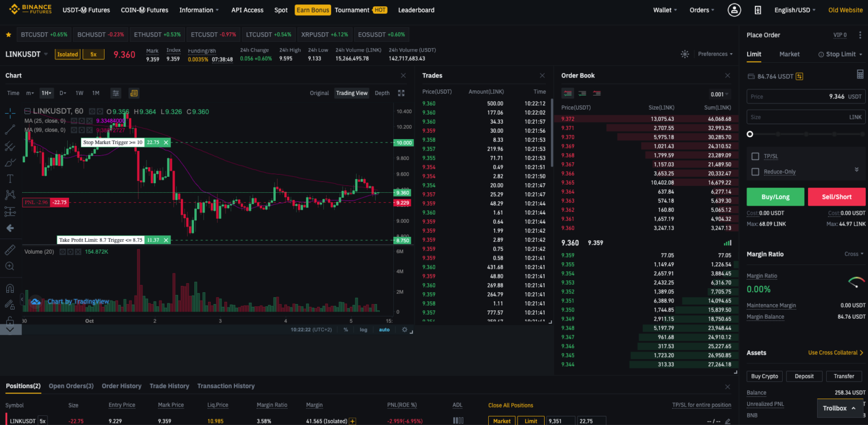Click the user account profile icon
Screen dimensions: 868x425
coord(734,10)
